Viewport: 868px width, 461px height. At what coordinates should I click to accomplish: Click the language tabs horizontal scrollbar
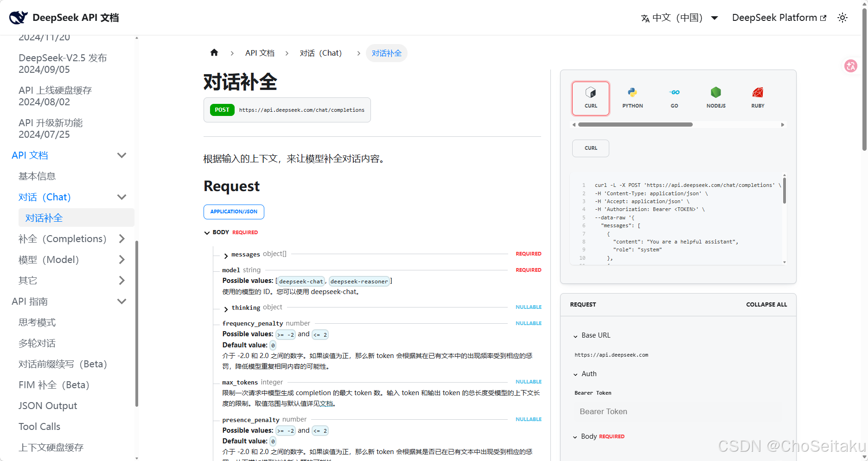(x=635, y=124)
